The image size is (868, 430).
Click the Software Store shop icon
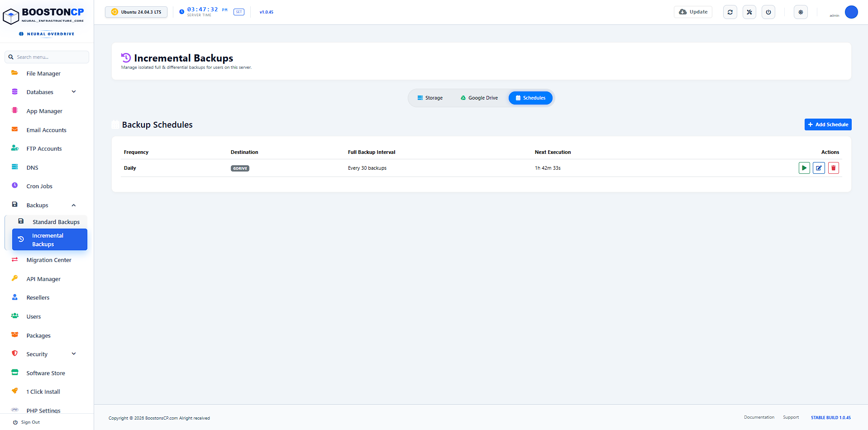click(x=15, y=373)
